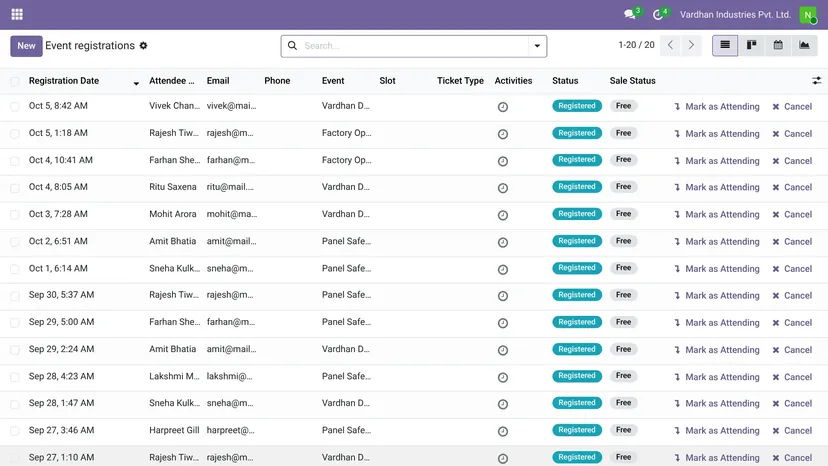Image resolution: width=828 pixels, height=466 pixels.
Task: Sort by Slot column header
Action: [387, 81]
